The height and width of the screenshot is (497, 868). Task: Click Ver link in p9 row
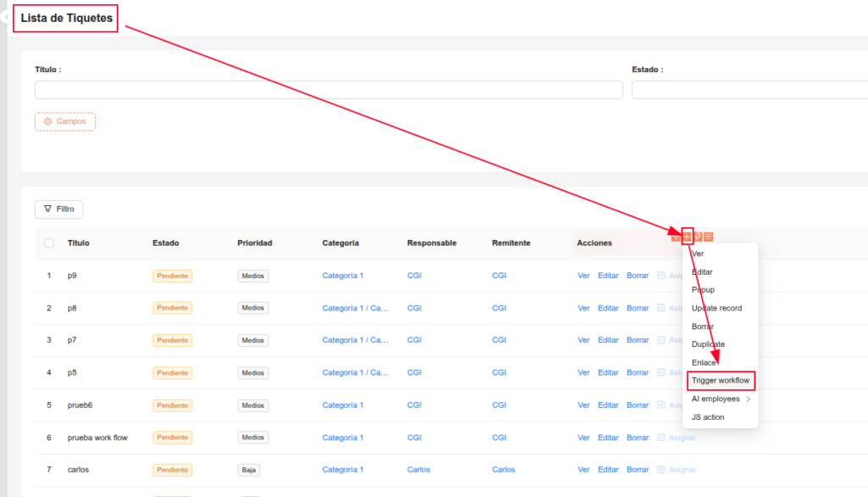pyautogui.click(x=583, y=276)
